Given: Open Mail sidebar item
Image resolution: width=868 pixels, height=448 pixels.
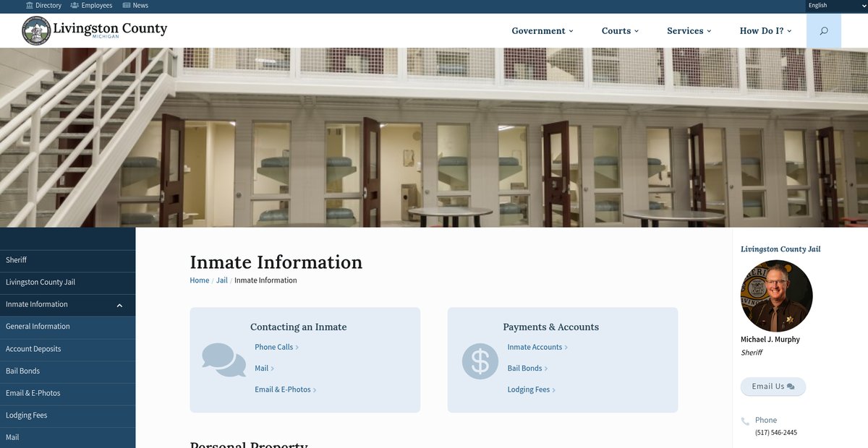Looking at the screenshot, I should [67, 438].
